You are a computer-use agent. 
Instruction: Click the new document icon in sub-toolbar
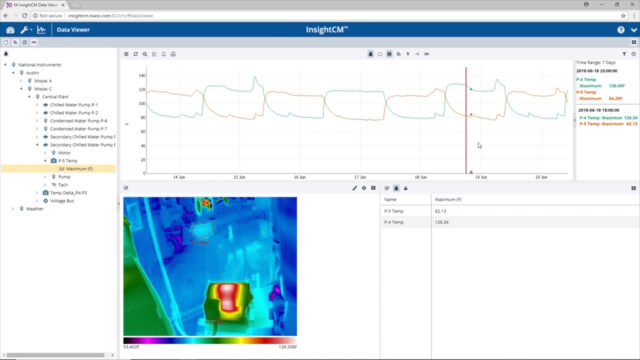[x=6, y=42]
